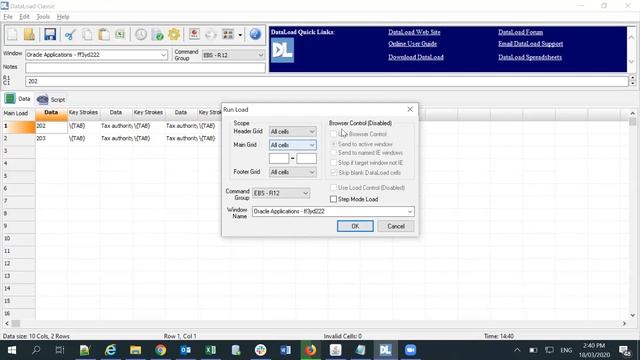This screenshot has width=640, height=360.
Task: Click the horizontal scrollbar thumb of grid
Action: point(16,323)
